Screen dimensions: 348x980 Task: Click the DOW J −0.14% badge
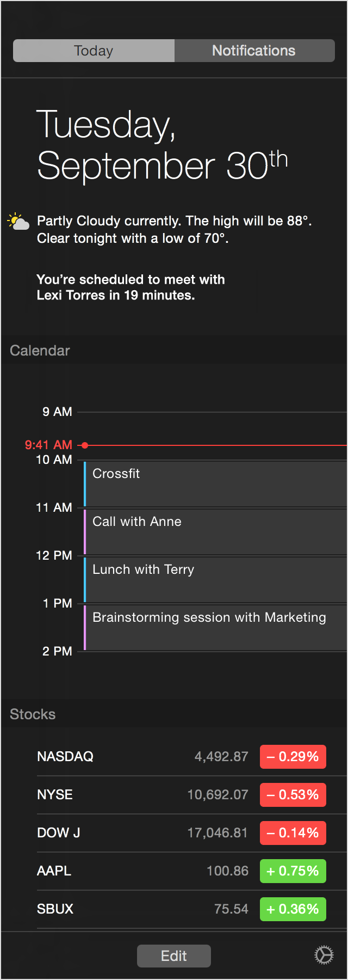293,833
